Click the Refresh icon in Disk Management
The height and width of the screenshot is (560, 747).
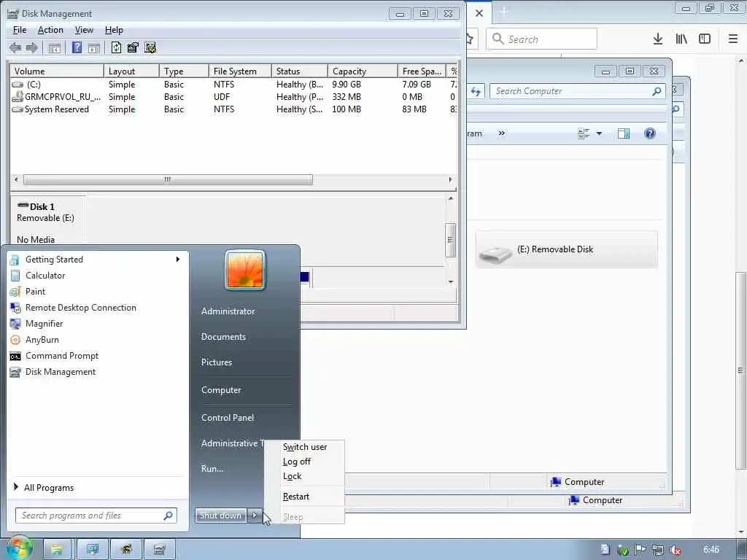(x=116, y=47)
